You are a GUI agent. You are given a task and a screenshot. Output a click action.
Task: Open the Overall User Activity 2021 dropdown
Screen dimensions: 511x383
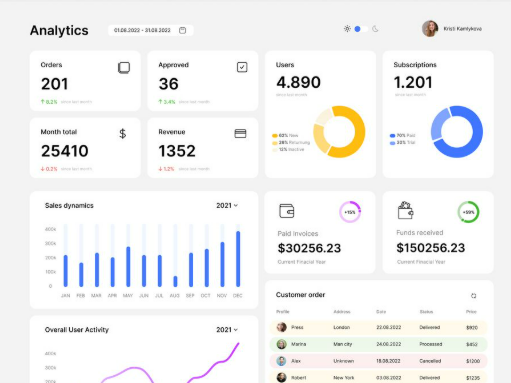(x=227, y=330)
